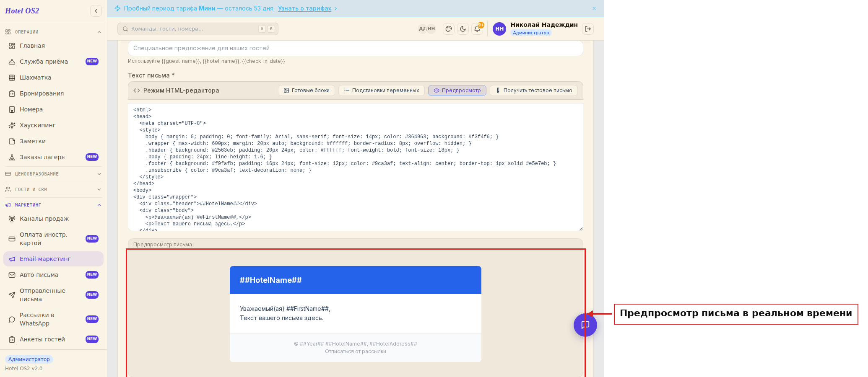Dismiss the trial period banner
Image resolution: width=868 pixels, height=377 pixels.
point(594,8)
